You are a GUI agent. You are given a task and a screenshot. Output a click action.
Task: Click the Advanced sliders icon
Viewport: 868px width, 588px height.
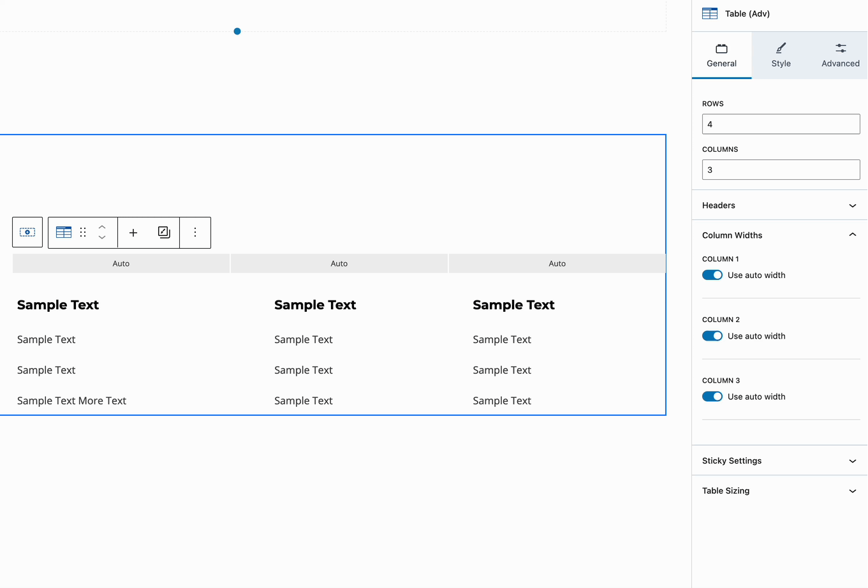pos(840,47)
